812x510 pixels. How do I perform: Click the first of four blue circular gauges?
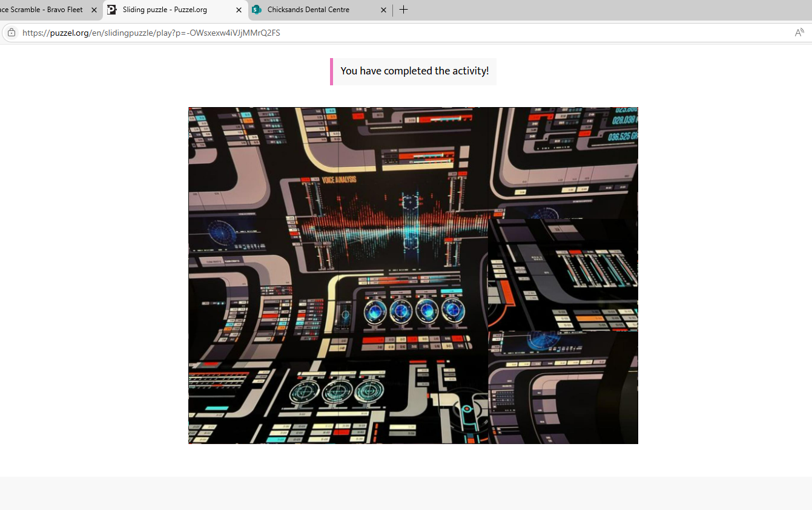(375, 312)
